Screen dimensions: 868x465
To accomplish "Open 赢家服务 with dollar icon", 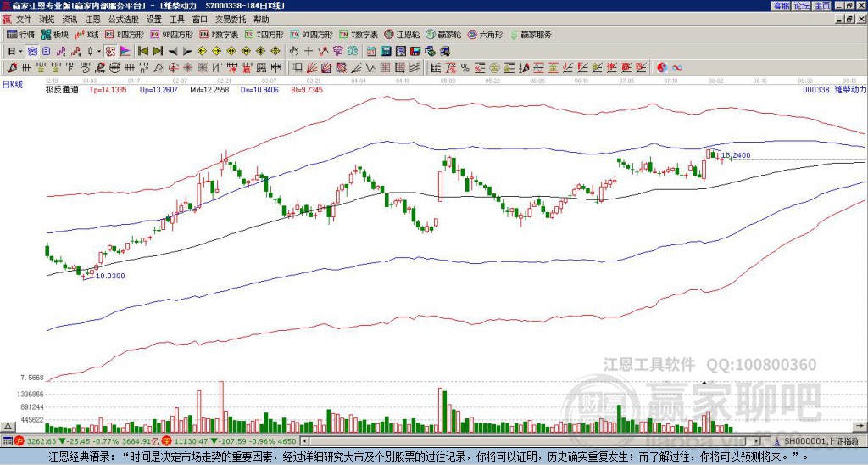I will tap(531, 35).
